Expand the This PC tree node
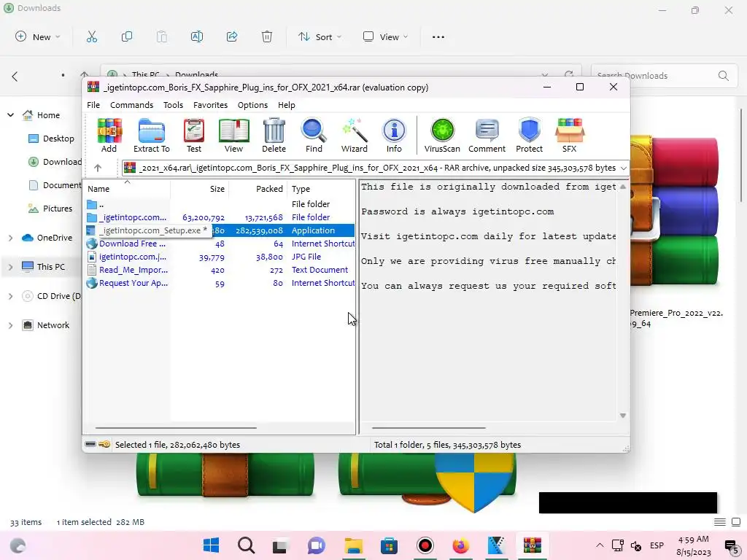 (x=10, y=267)
